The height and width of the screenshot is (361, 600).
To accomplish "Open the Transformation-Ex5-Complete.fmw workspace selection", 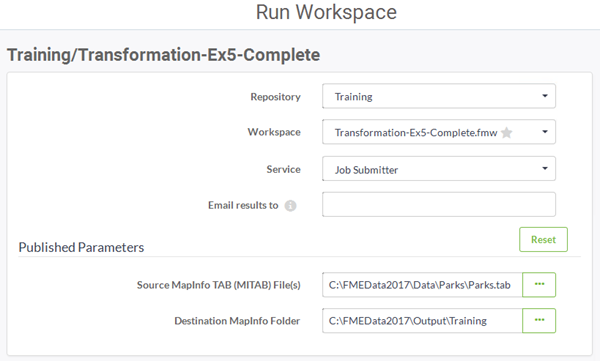I will pyautogui.click(x=439, y=132).
